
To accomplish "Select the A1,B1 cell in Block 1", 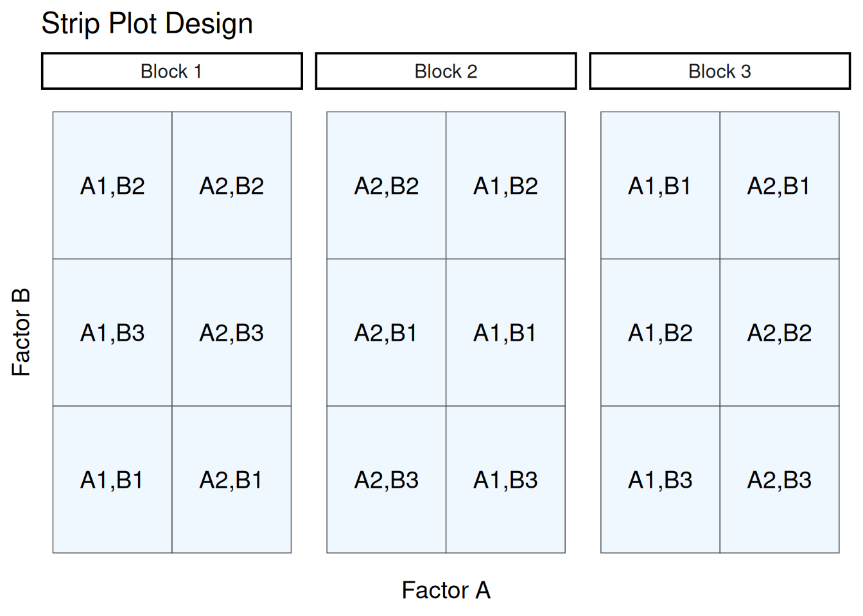I will [x=112, y=479].
